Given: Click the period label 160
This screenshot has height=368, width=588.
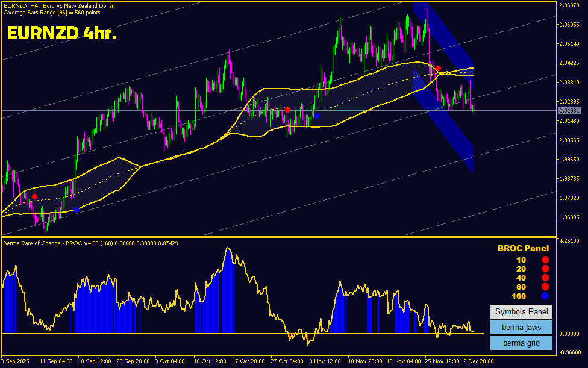Looking at the screenshot, I should pos(519,296).
